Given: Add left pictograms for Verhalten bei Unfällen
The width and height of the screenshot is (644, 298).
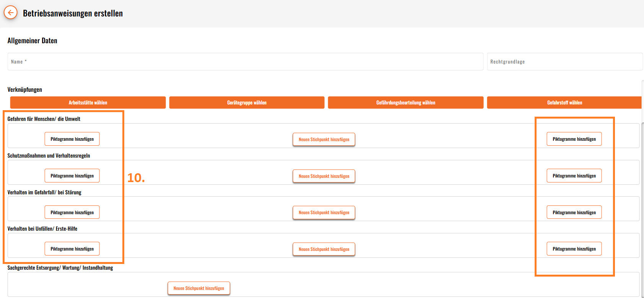Looking at the screenshot, I should pyautogui.click(x=72, y=249).
